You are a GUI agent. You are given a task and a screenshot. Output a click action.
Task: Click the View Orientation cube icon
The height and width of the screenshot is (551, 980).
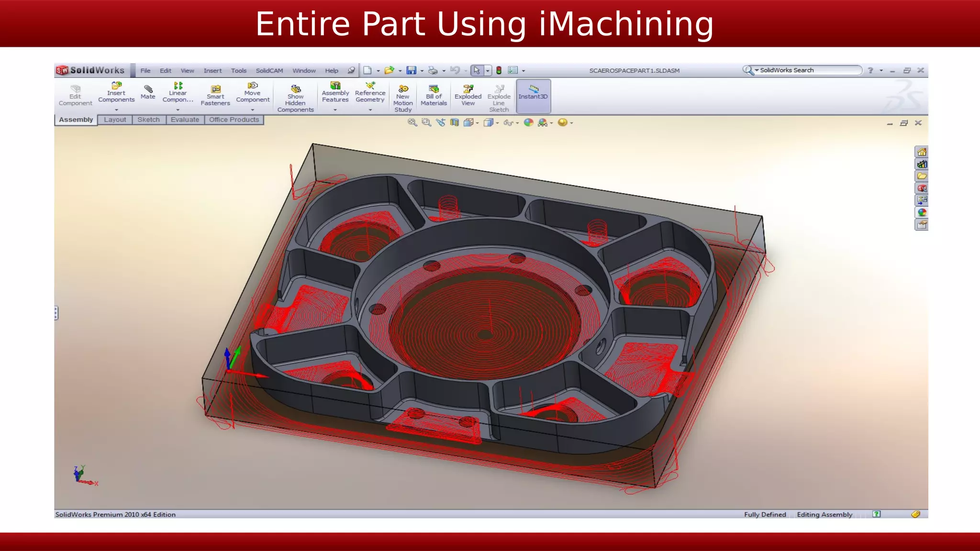pyautogui.click(x=468, y=122)
